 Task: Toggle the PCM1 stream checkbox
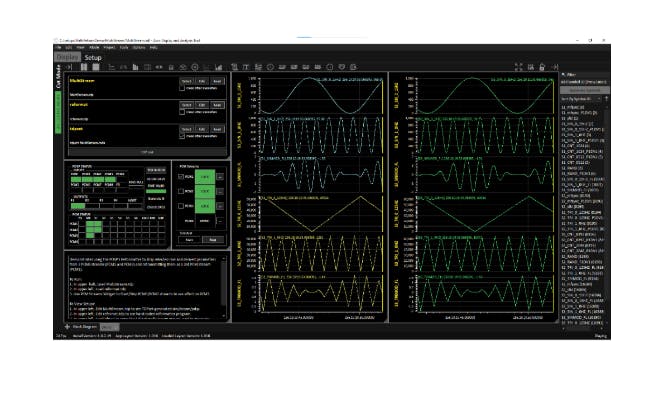[181, 177]
